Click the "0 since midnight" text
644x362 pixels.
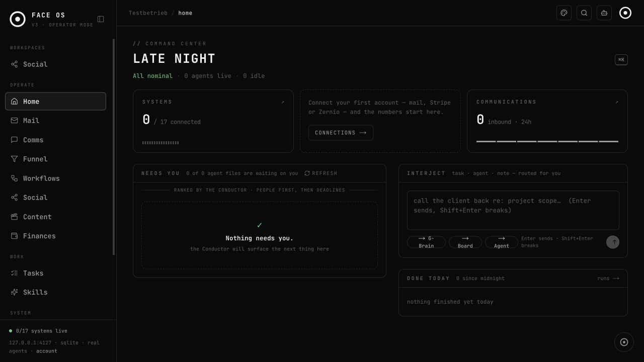[x=480, y=279]
